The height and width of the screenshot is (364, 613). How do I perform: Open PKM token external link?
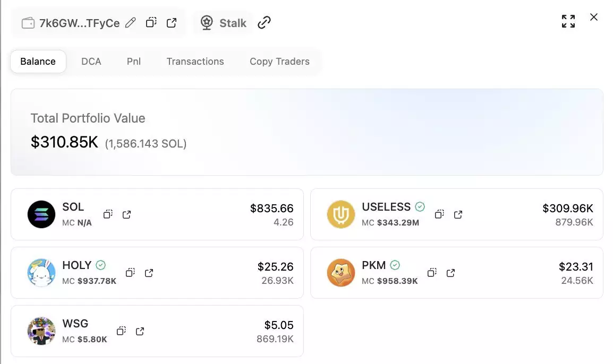tap(450, 273)
